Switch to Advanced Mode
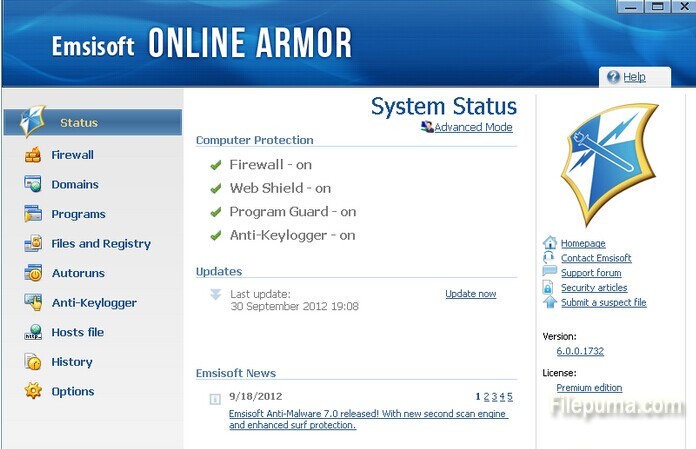The height and width of the screenshot is (449, 696). tap(473, 128)
